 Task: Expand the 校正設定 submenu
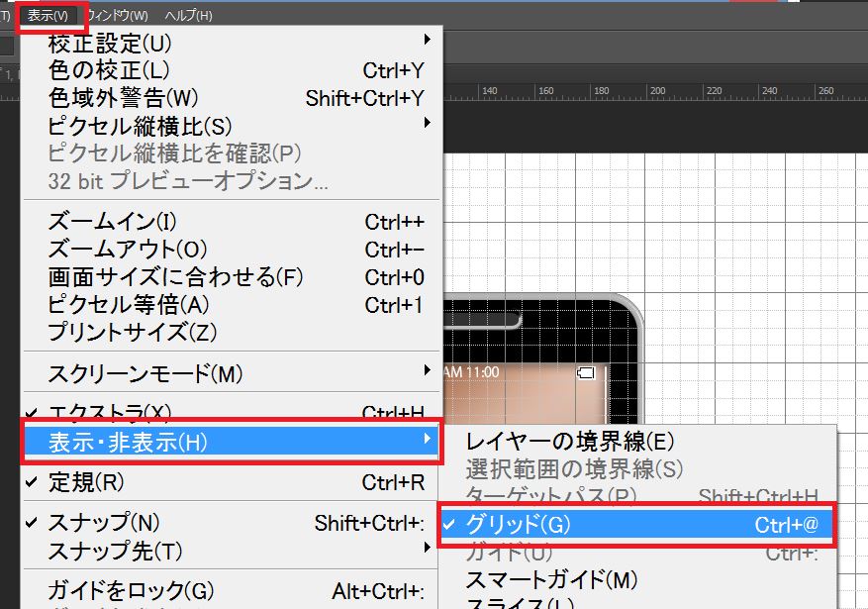point(109,43)
